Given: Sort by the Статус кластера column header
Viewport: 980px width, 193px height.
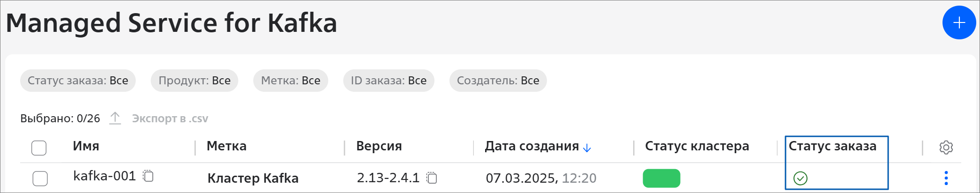Looking at the screenshot, I should coord(696,146).
